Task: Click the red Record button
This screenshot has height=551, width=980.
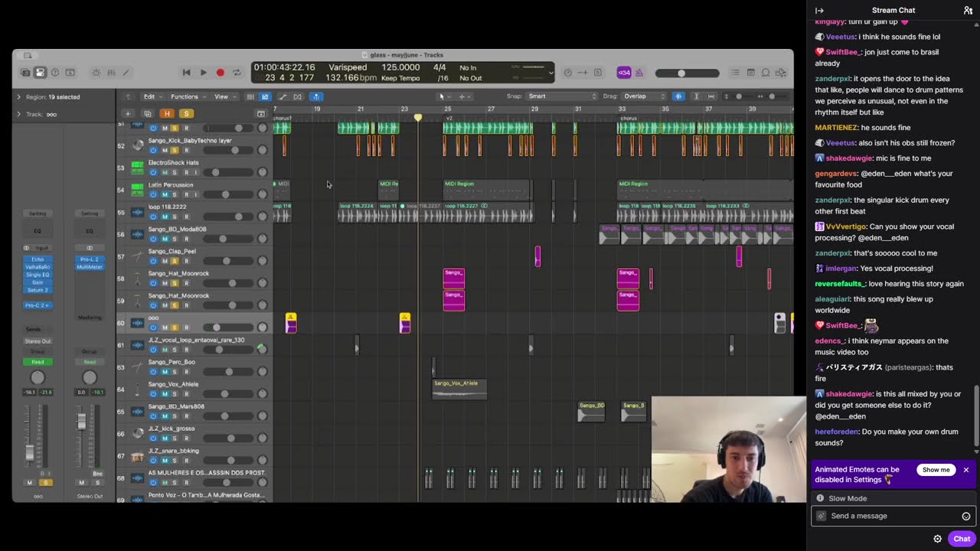Action: pyautogui.click(x=220, y=73)
